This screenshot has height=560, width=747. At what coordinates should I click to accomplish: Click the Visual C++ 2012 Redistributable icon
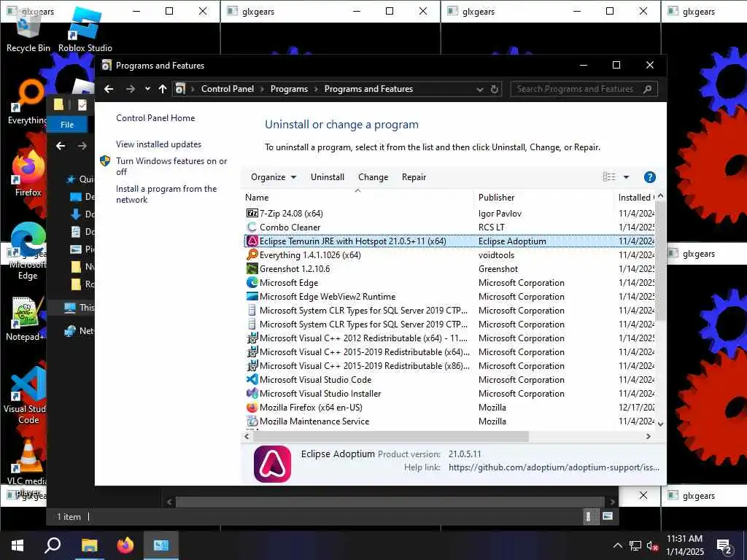[x=252, y=338]
